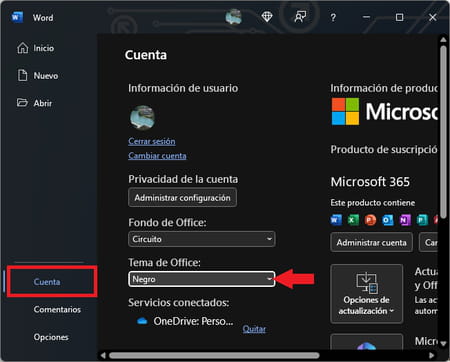Click the scroll right arrow
This screenshot has width=450, height=362.
[431, 355]
